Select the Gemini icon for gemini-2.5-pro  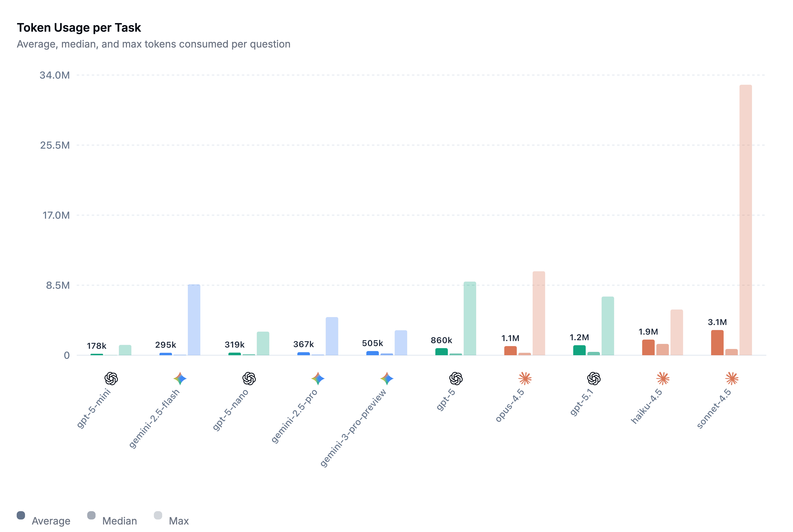(x=318, y=378)
